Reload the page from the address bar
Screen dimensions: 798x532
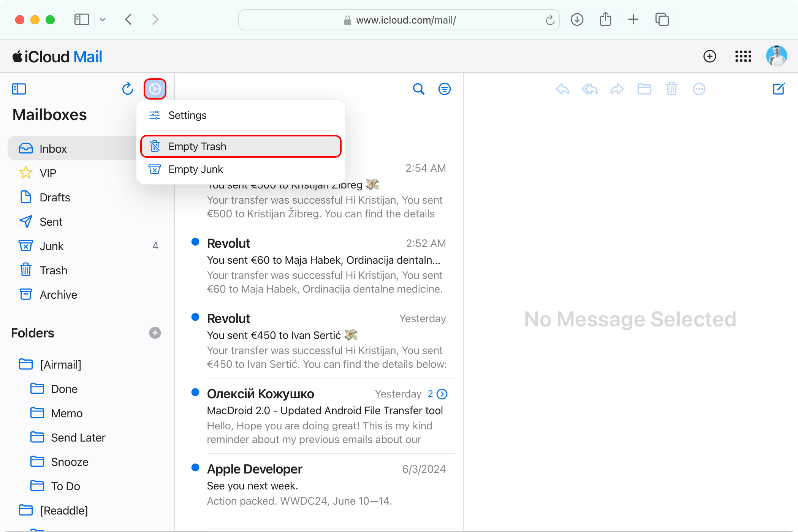click(550, 20)
